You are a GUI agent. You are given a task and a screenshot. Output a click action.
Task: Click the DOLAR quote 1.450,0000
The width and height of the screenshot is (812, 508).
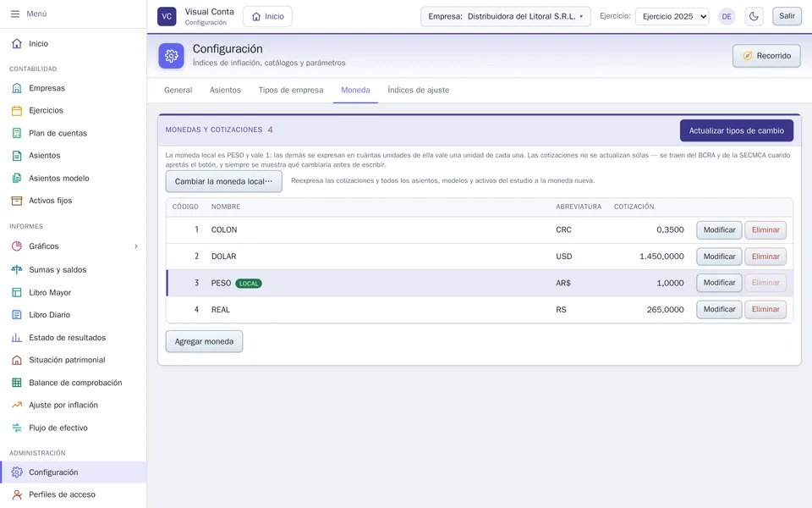(x=661, y=257)
